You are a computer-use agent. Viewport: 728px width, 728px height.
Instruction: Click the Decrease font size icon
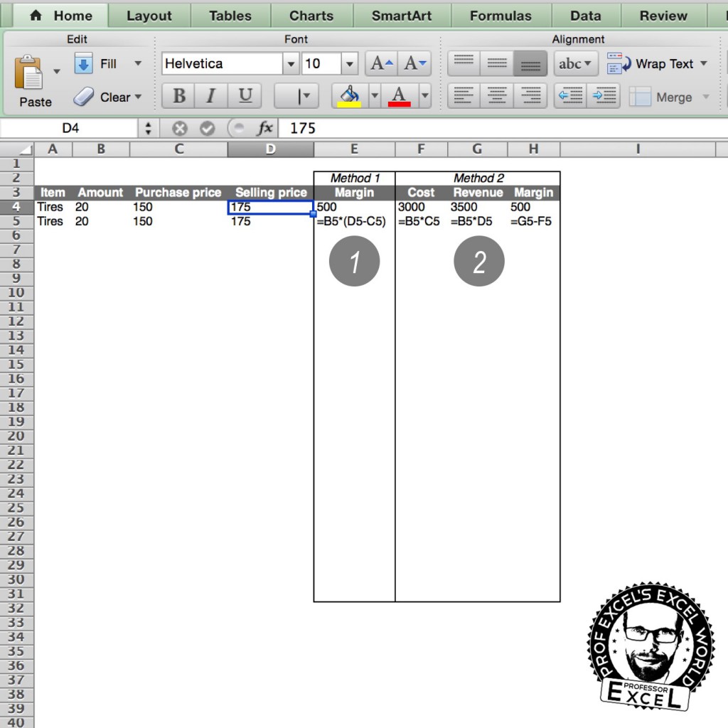click(414, 63)
